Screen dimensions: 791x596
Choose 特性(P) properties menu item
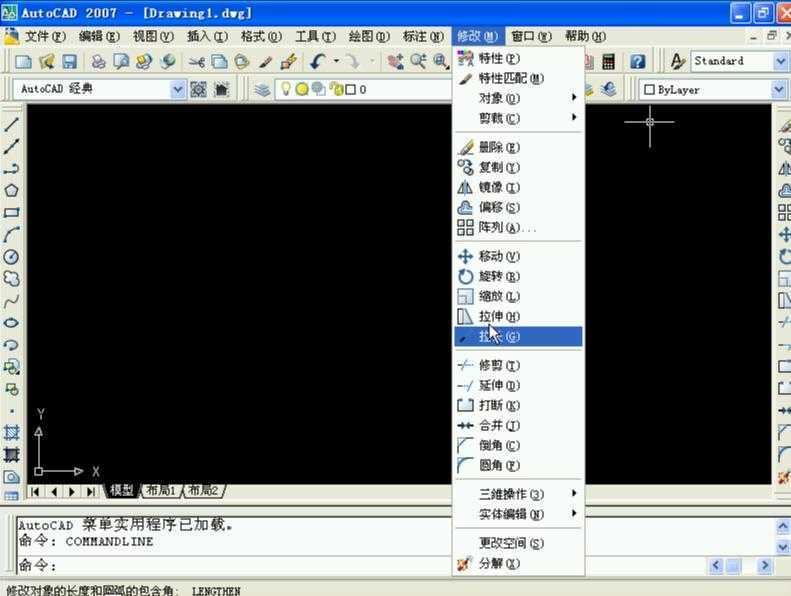(x=518, y=59)
